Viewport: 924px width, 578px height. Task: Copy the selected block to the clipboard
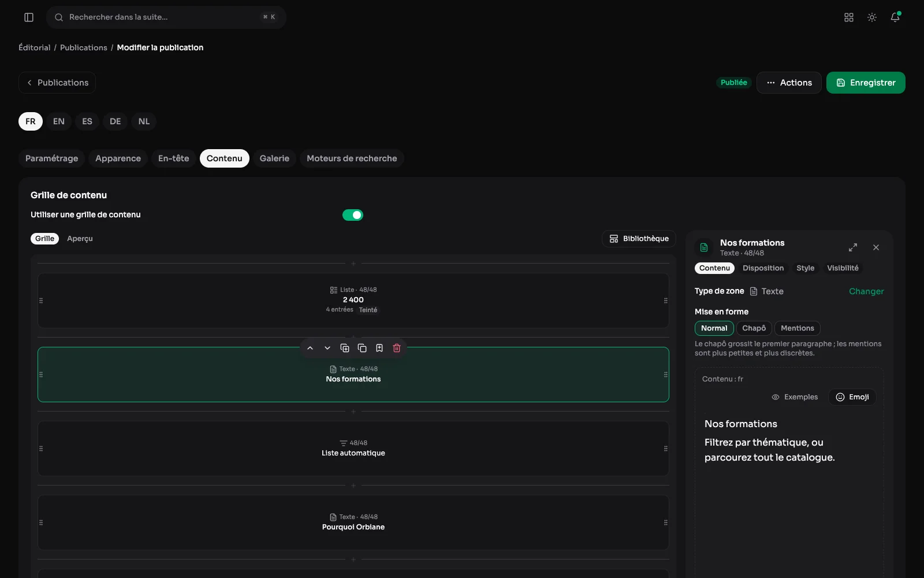(x=362, y=348)
